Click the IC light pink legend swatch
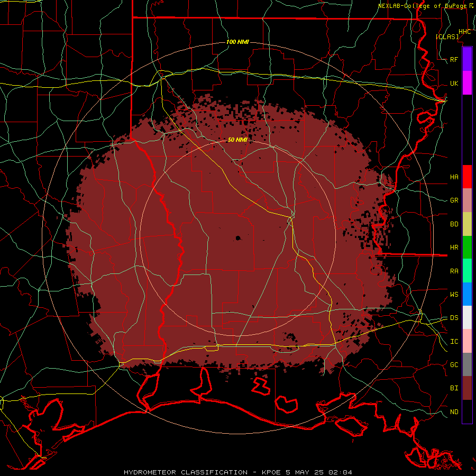The image size is (476, 476). (x=467, y=341)
